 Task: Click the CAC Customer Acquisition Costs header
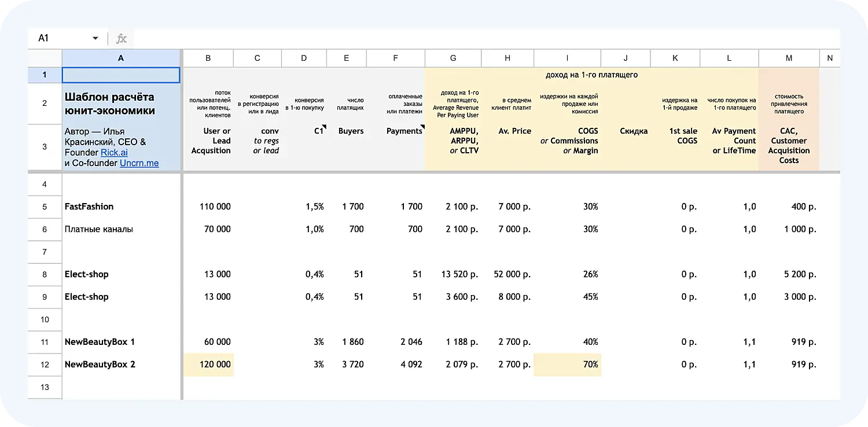click(789, 146)
